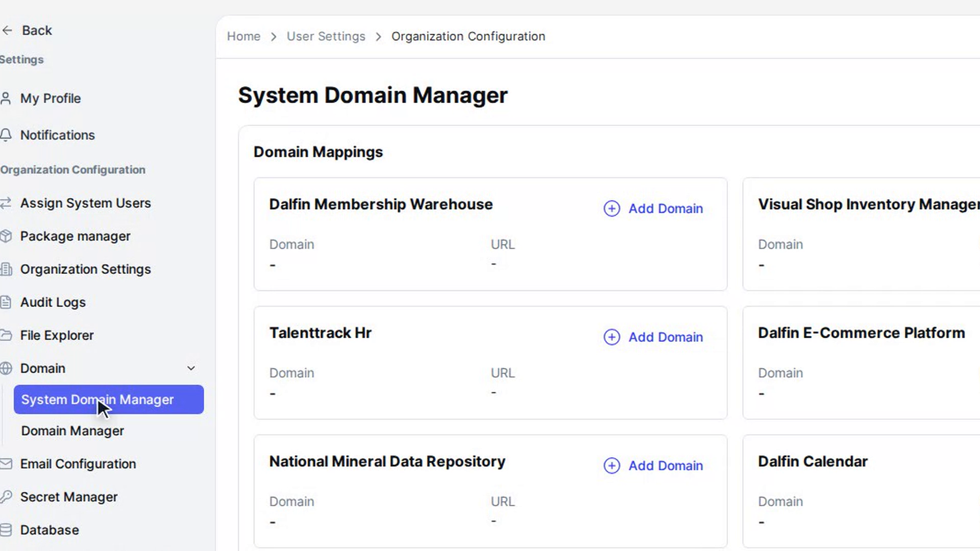Viewport: 980px width, 551px height.
Task: Click the plus icon for Dalfin Membership Warehouse
Action: coord(611,209)
